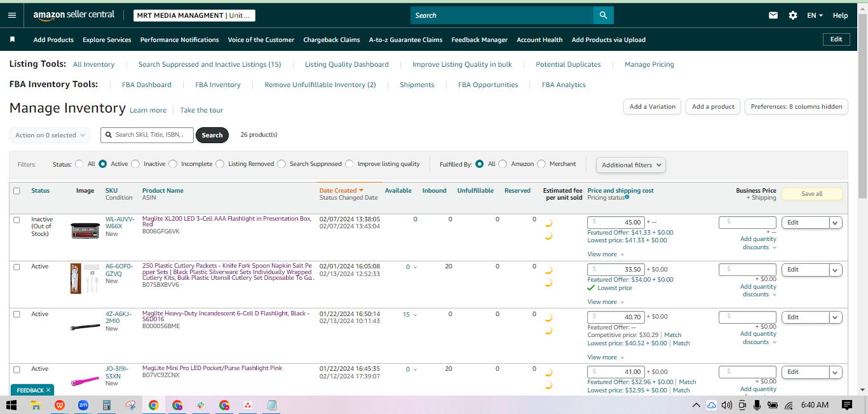Click the Add a product button
Viewport: 868px width, 414px height.
713,107
